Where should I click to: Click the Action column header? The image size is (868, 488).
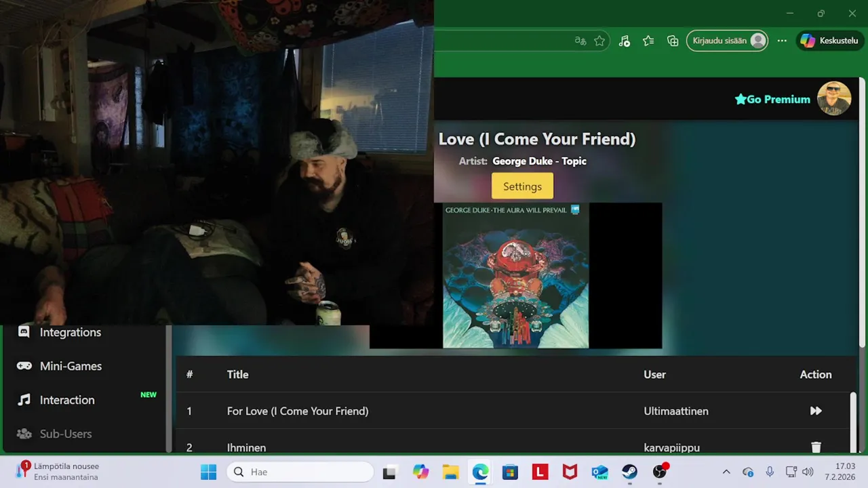click(x=816, y=374)
